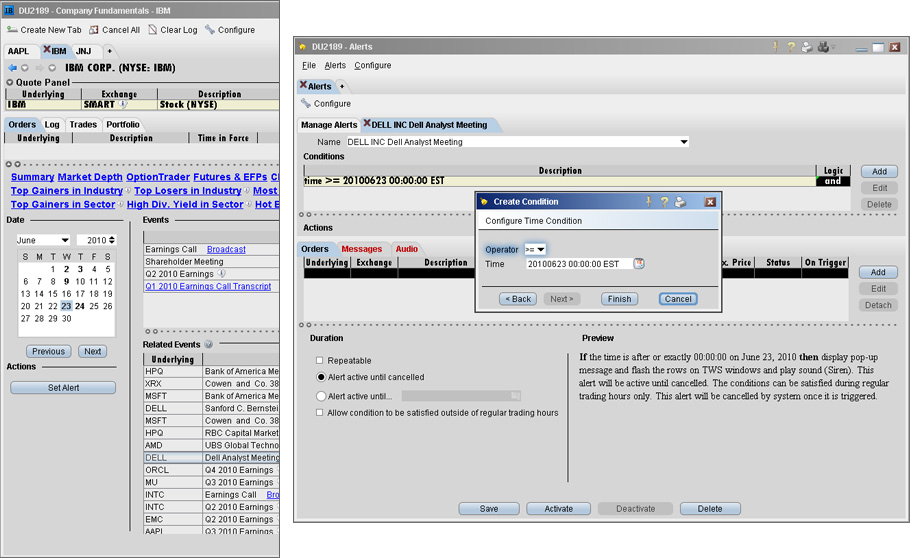The width and height of the screenshot is (910, 558).
Task: Close the Alerts tab with red X
Action: point(303,85)
